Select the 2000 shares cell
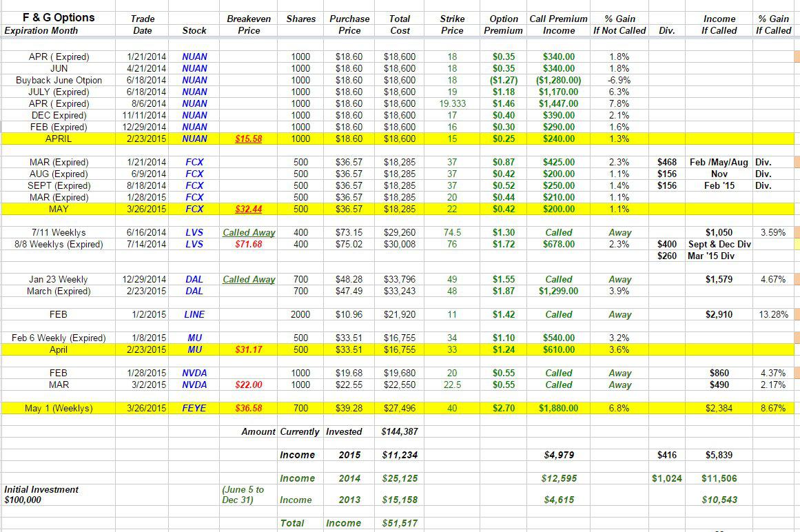This screenshot has width=800, height=532. (300, 315)
